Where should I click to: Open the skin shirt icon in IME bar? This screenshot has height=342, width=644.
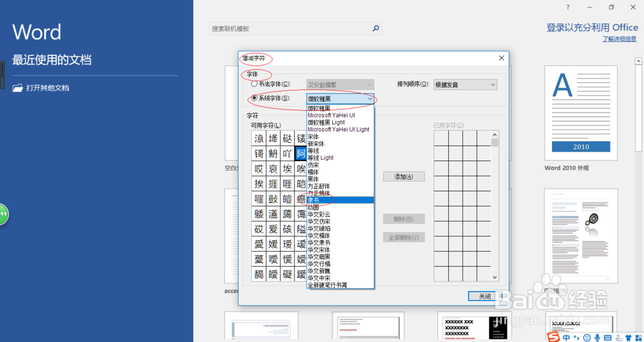point(629,337)
